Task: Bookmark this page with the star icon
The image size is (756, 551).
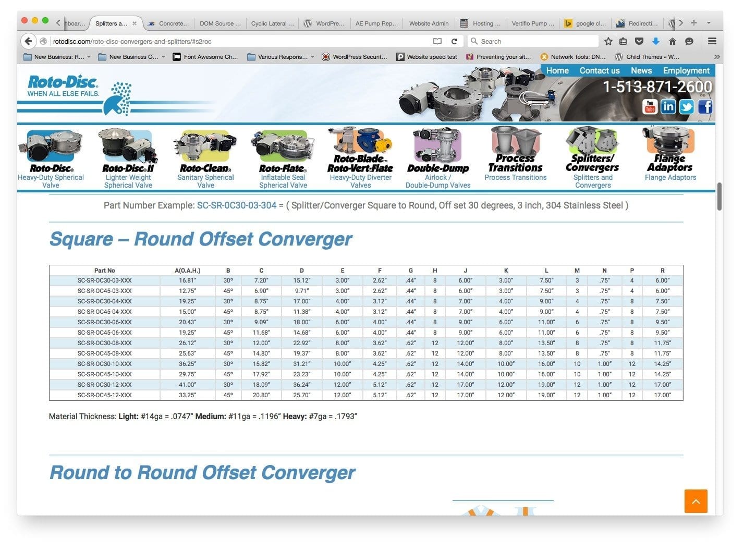Action: (x=608, y=41)
